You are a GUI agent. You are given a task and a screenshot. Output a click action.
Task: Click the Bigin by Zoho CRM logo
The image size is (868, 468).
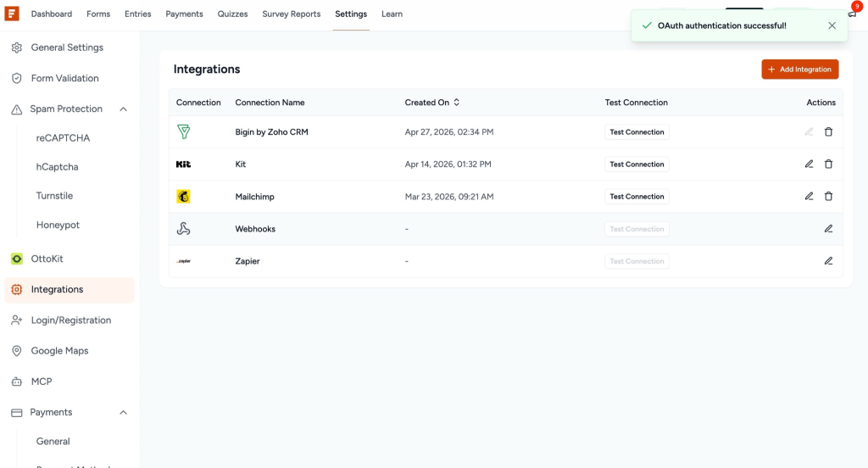coord(183,131)
